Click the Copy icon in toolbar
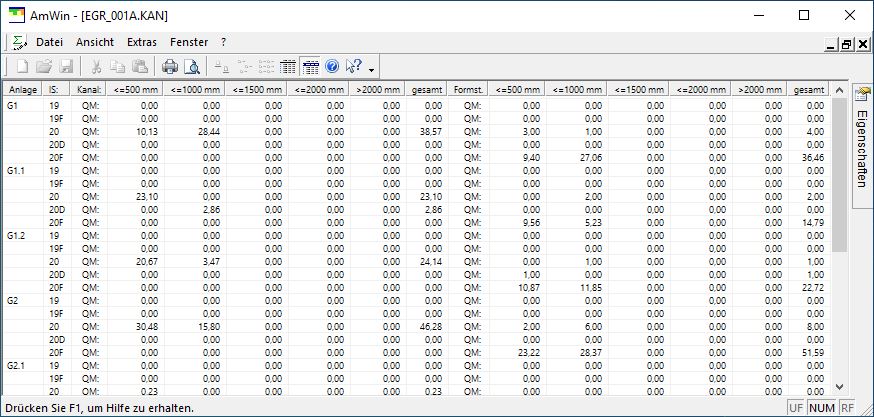This screenshot has width=874, height=417. [118, 67]
